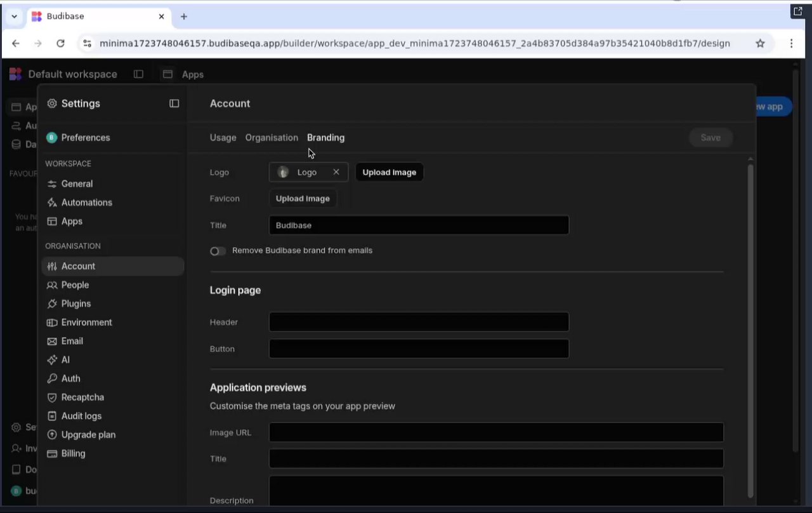Click the Login page Header input field
The image size is (812, 513).
point(419,322)
